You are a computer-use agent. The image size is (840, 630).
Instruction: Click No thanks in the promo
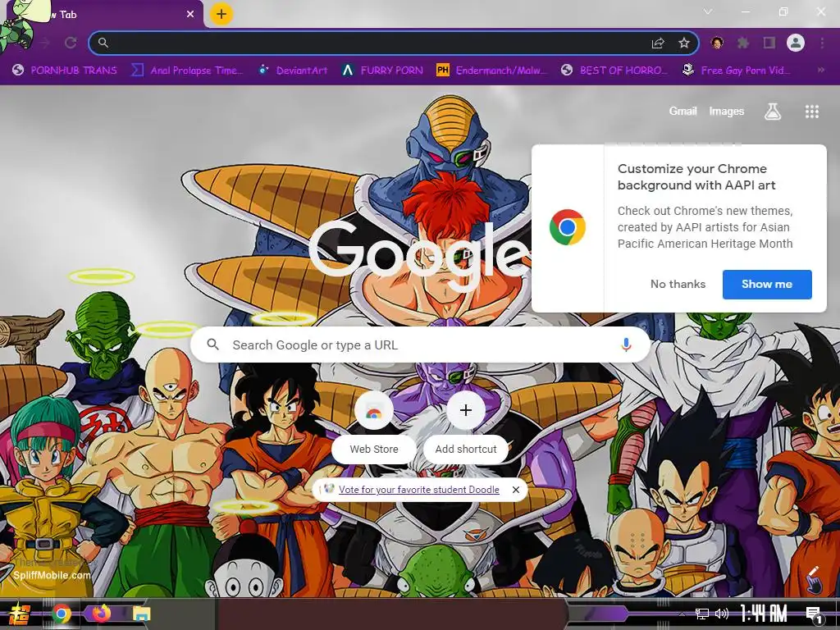[x=678, y=284]
